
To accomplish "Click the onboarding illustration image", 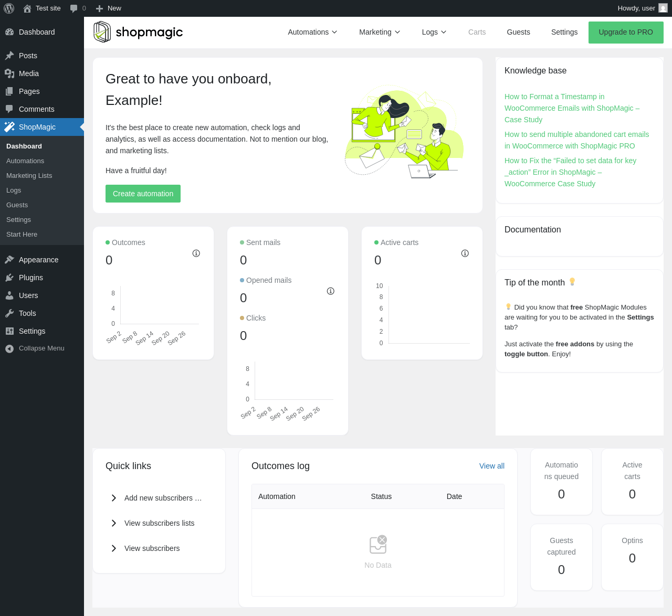I will [x=404, y=133].
